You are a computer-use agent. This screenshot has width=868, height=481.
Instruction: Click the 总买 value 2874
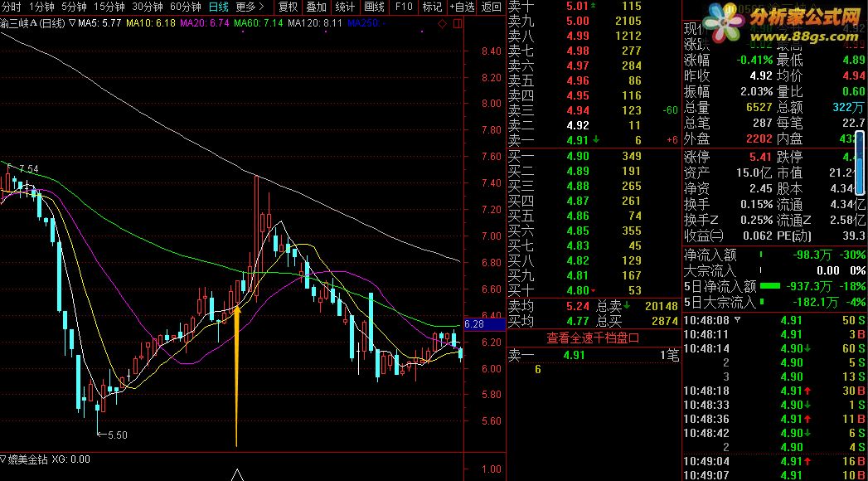coord(664,321)
